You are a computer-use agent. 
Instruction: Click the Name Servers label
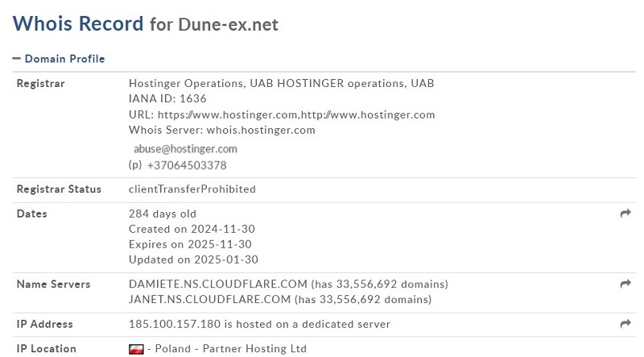[x=53, y=284]
